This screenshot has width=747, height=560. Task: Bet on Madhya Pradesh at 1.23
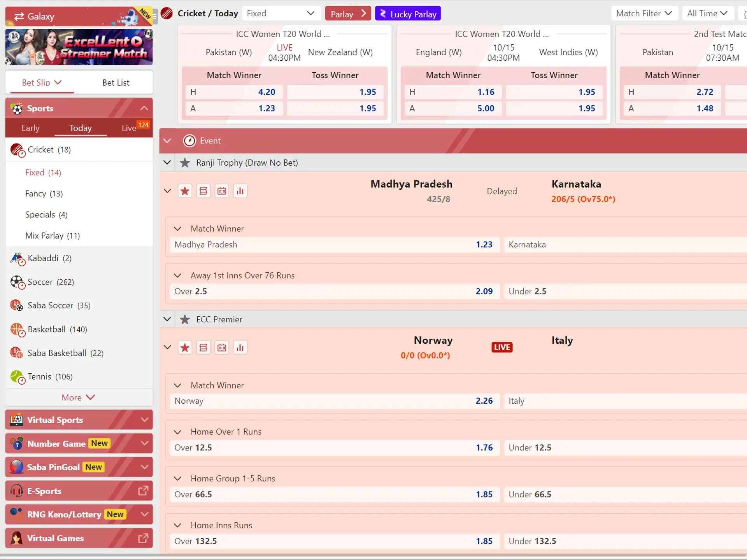pyautogui.click(x=335, y=245)
